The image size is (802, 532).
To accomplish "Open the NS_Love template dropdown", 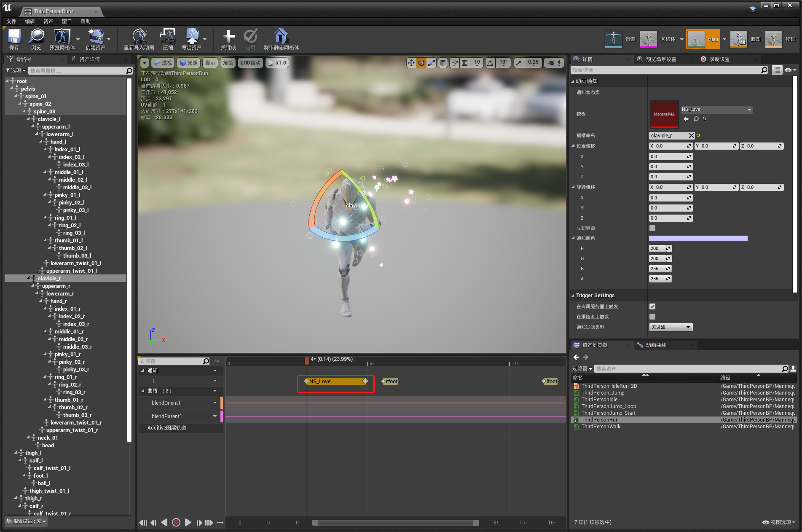I will [x=716, y=109].
